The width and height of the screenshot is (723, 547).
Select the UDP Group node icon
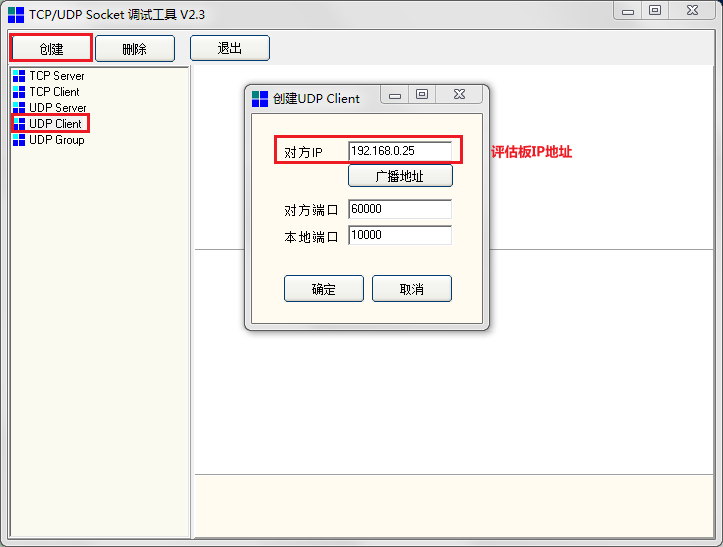click(19, 140)
